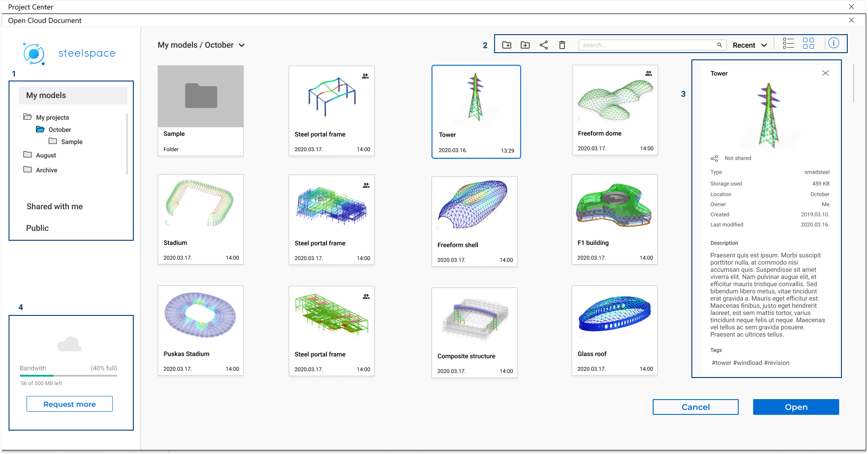Click the #tower #windload #revision tags text
The width and height of the screenshot is (868, 454).
tap(750, 363)
